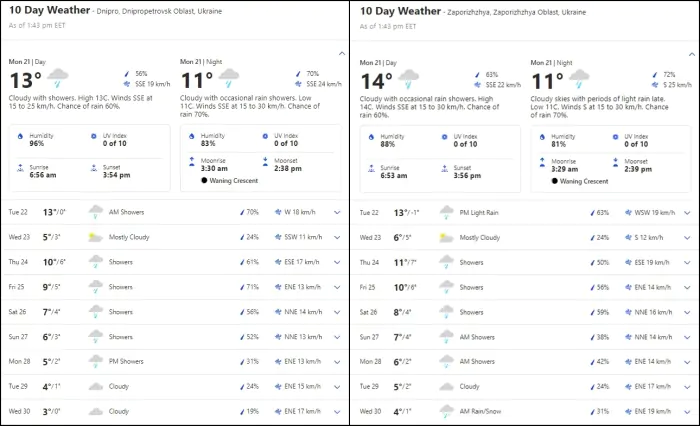Viewport: 700px width, 426px height.
Task: Expand the Zaporizhzhya Wed 23 forecast row
Action: tap(687, 237)
